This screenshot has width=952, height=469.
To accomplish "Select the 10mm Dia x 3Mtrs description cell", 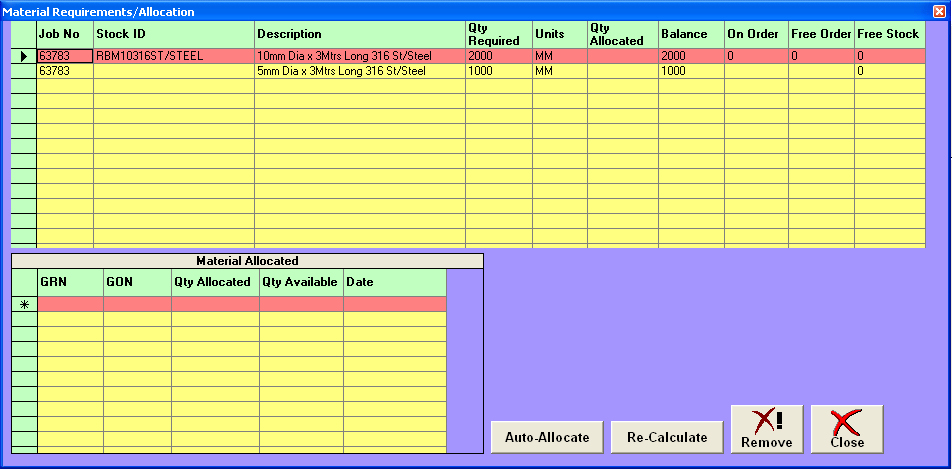I will pyautogui.click(x=360, y=56).
